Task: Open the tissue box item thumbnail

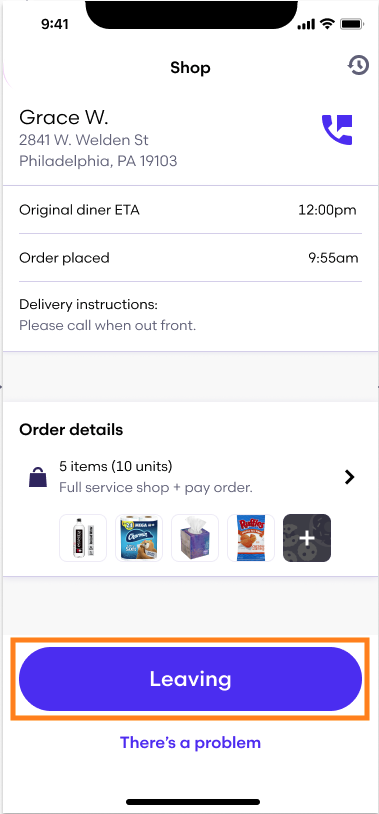Action: 195,538
